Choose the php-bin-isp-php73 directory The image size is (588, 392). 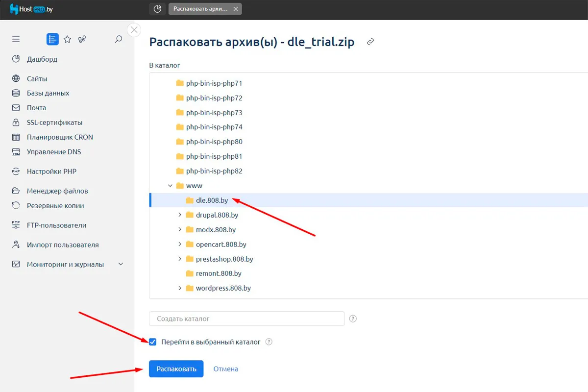click(x=214, y=113)
